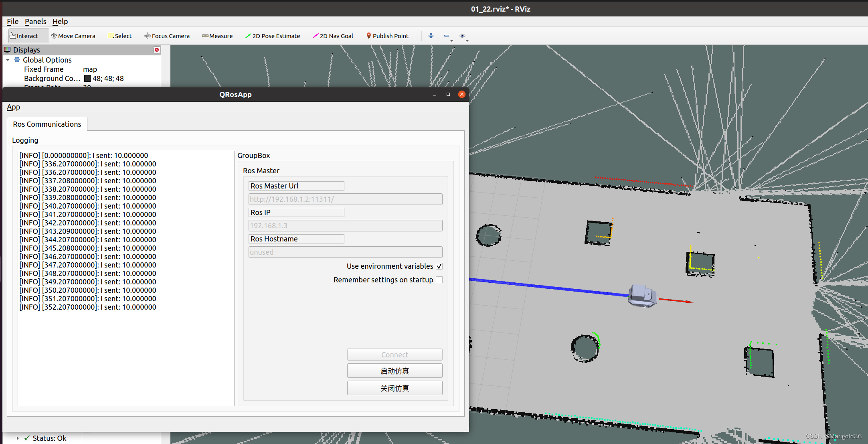Viewport: 868px width, 444px height.
Task: Select the Interact tool
Action: [x=24, y=36]
